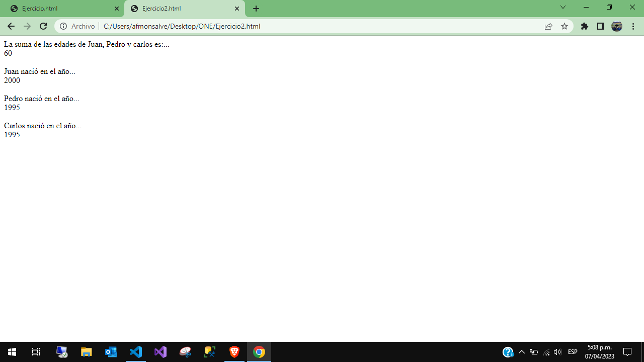Open Visual Studio Code from taskbar
The width and height of the screenshot is (644, 362).
tap(136, 352)
